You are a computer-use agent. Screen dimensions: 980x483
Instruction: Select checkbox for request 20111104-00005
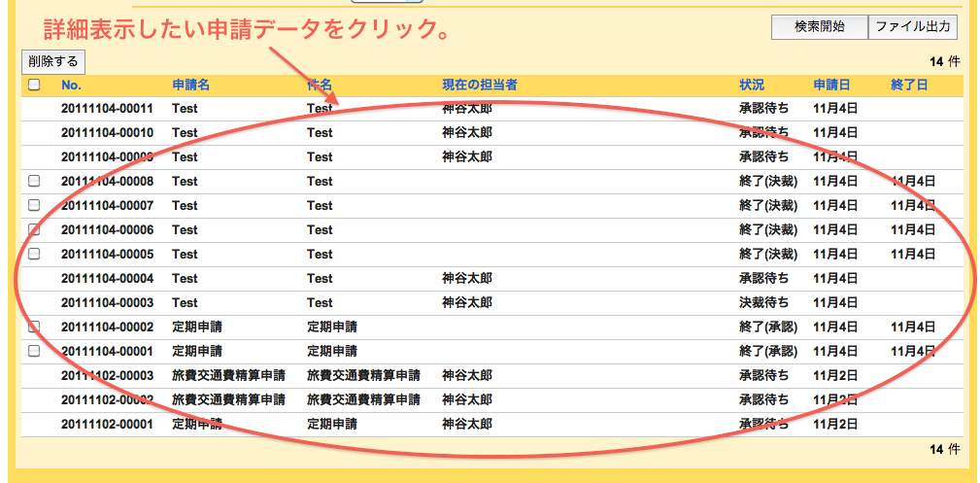click(34, 254)
